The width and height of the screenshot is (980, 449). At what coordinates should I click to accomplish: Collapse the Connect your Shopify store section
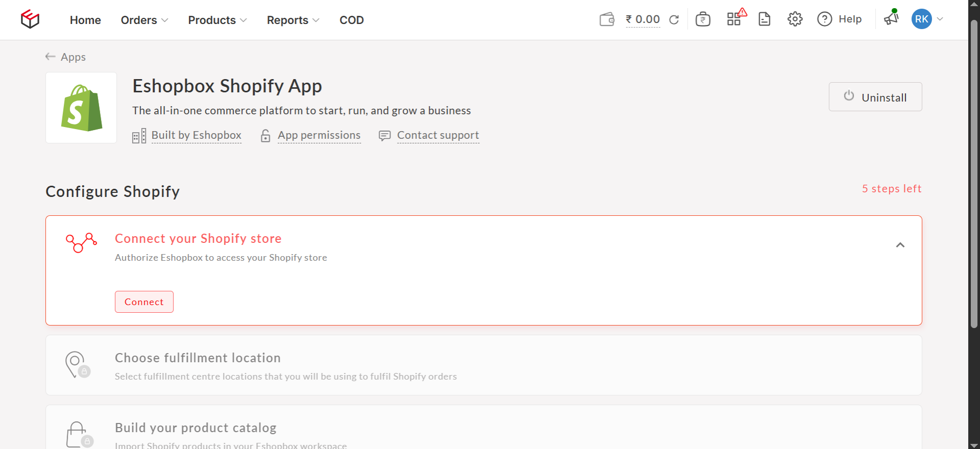click(x=900, y=245)
